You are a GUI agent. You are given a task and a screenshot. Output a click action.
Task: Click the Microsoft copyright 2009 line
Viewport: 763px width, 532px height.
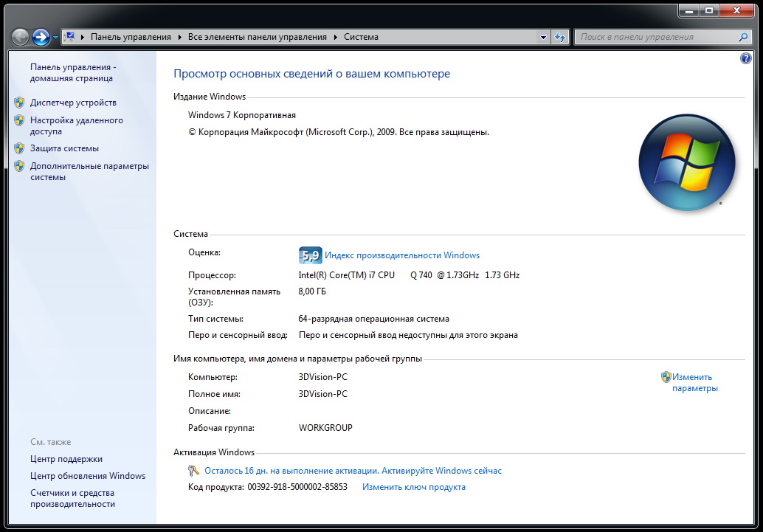(x=339, y=132)
